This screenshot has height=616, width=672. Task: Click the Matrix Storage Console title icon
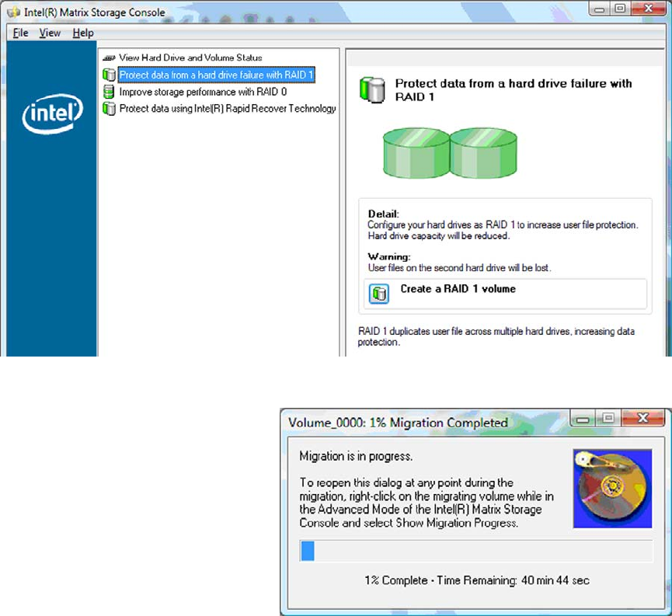[x=14, y=12]
